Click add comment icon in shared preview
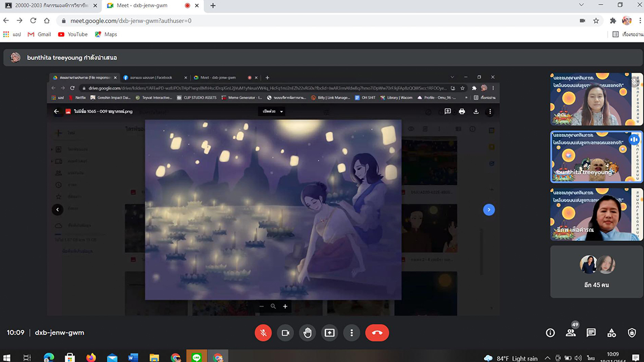644x362 pixels. [x=447, y=111]
